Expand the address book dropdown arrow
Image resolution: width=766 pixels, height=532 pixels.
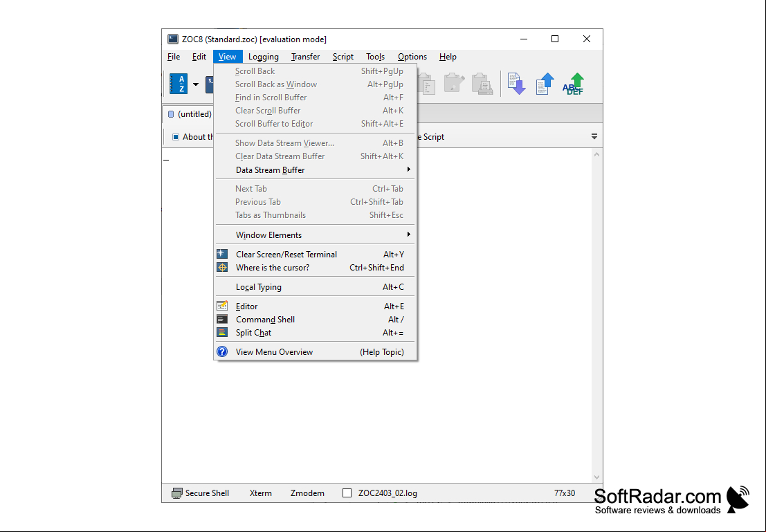click(x=196, y=84)
